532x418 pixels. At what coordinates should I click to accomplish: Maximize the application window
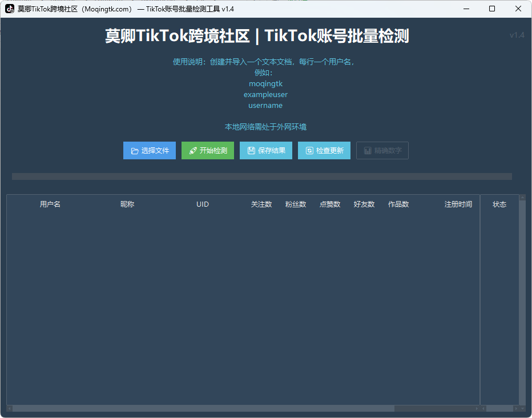[492, 9]
